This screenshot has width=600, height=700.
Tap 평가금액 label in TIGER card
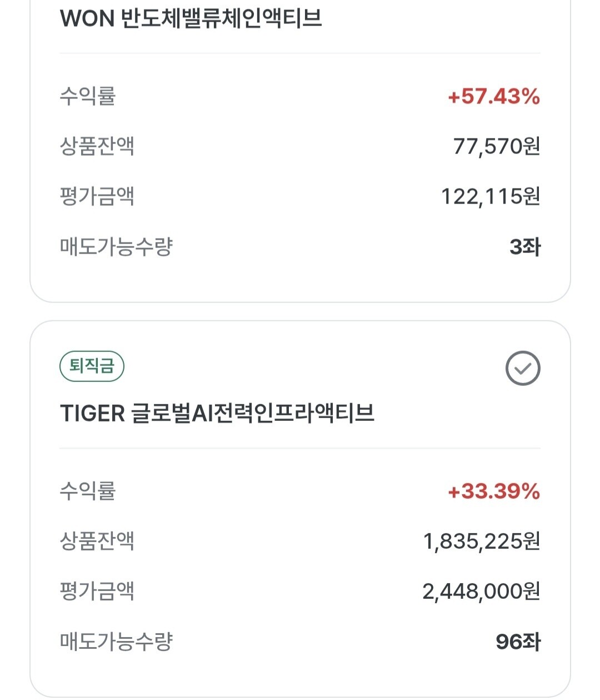tap(97, 591)
